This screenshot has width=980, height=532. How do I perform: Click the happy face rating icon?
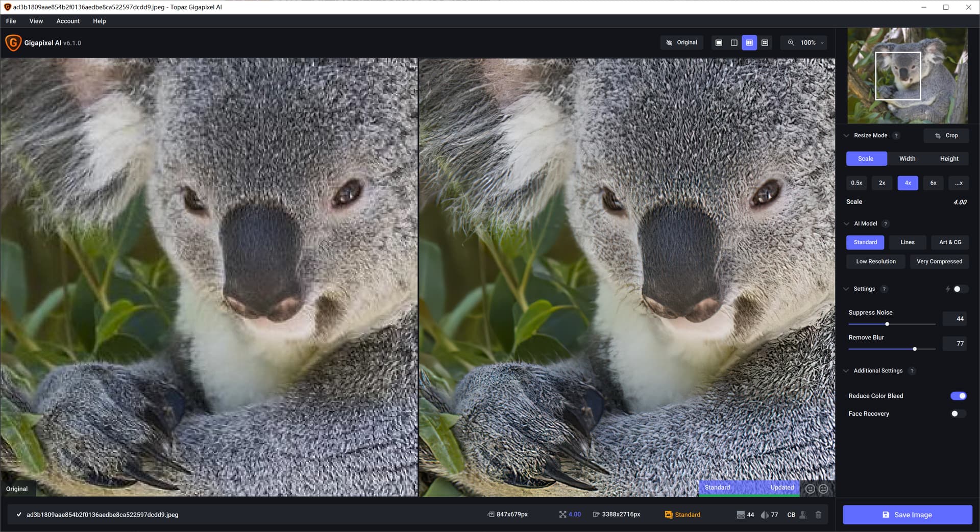pyautogui.click(x=810, y=489)
